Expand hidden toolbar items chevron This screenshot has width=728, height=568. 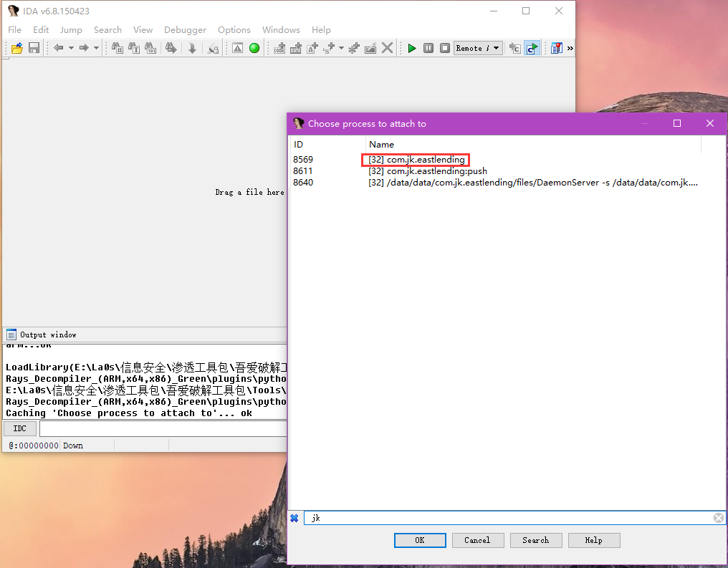click(x=570, y=48)
